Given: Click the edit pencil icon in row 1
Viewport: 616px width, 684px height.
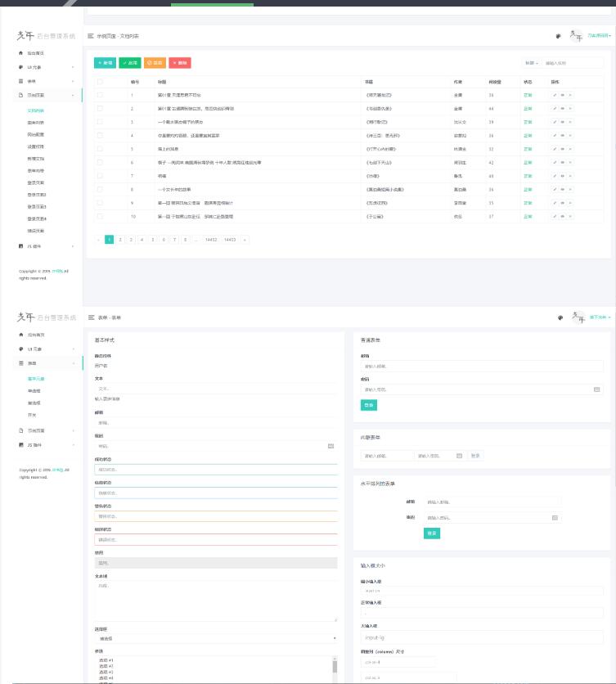Looking at the screenshot, I should [x=555, y=95].
